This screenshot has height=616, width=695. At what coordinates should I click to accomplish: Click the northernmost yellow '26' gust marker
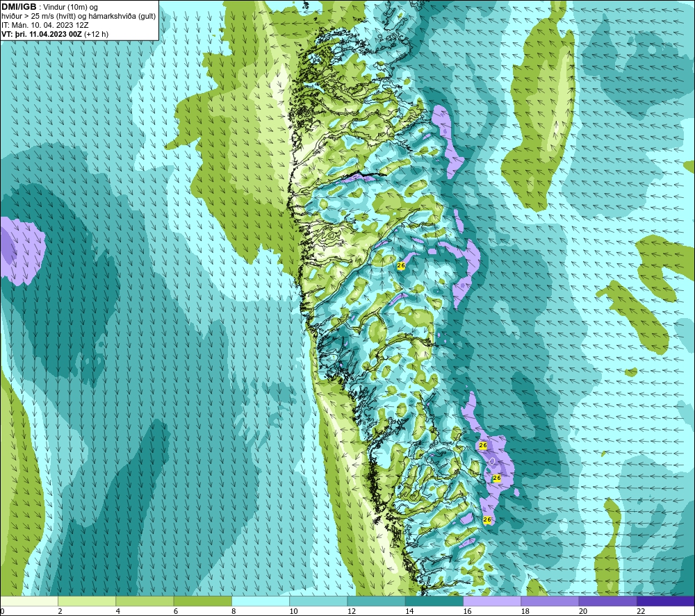(x=401, y=265)
